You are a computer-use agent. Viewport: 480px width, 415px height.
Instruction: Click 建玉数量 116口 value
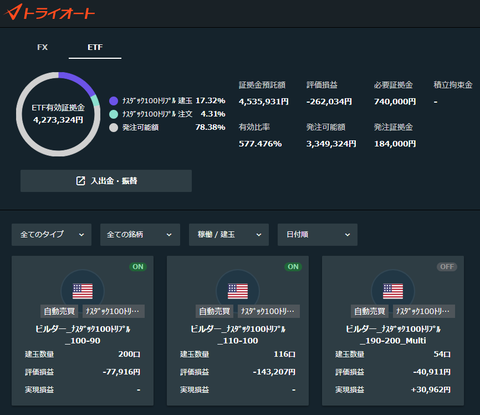point(284,354)
